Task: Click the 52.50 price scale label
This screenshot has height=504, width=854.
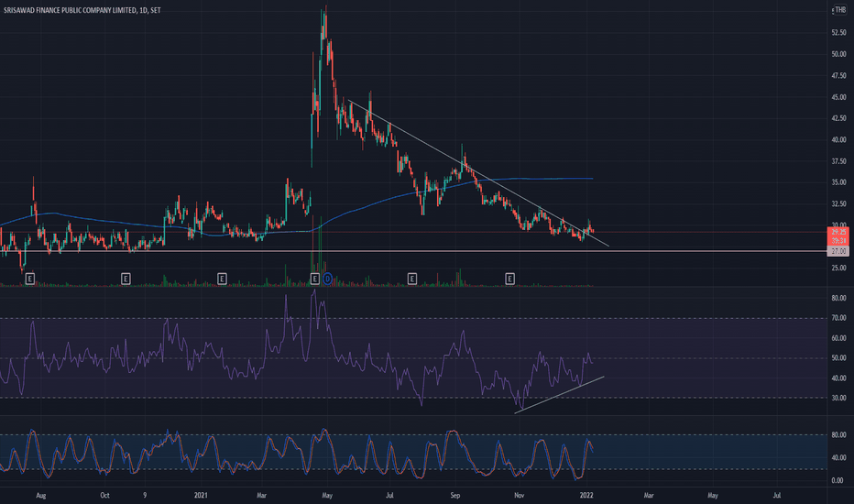Action: coord(838,33)
